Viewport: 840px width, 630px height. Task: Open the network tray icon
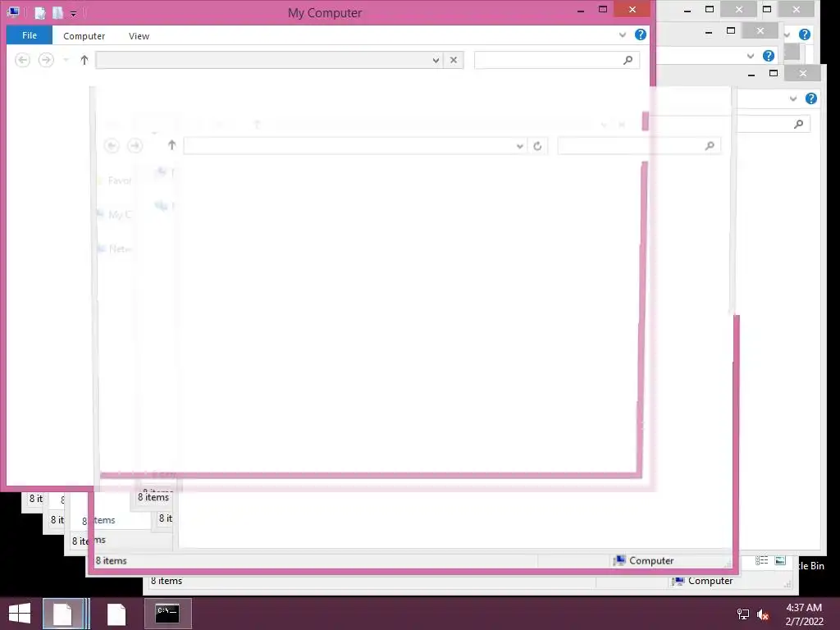[743, 614]
